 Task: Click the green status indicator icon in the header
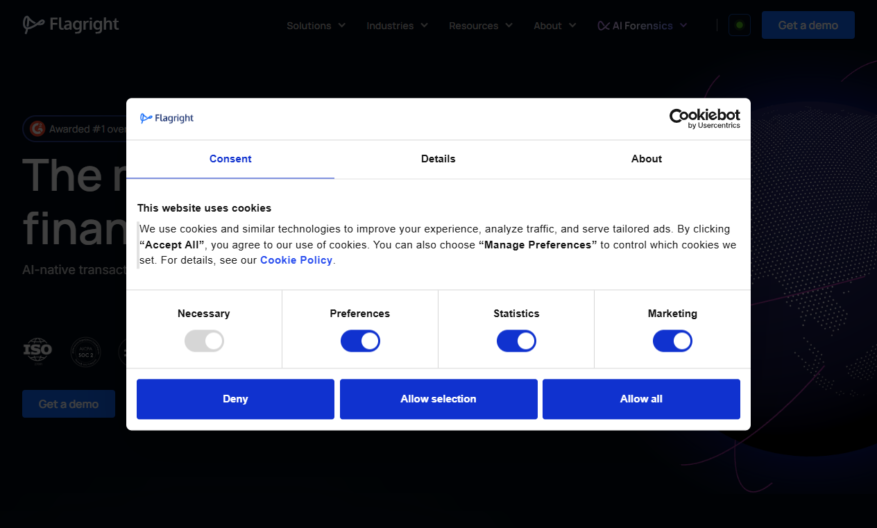[x=739, y=25]
